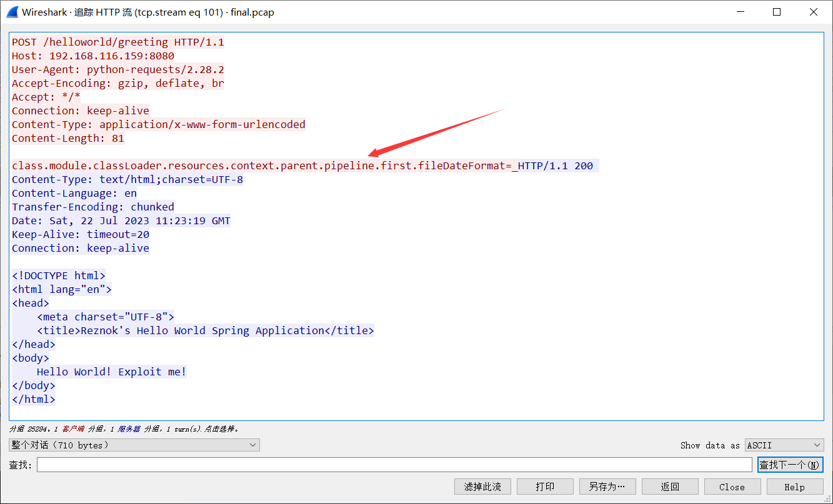Click the 'Content-Type: application/x-www-form-urlencoded' line
833x504 pixels.
(159, 124)
